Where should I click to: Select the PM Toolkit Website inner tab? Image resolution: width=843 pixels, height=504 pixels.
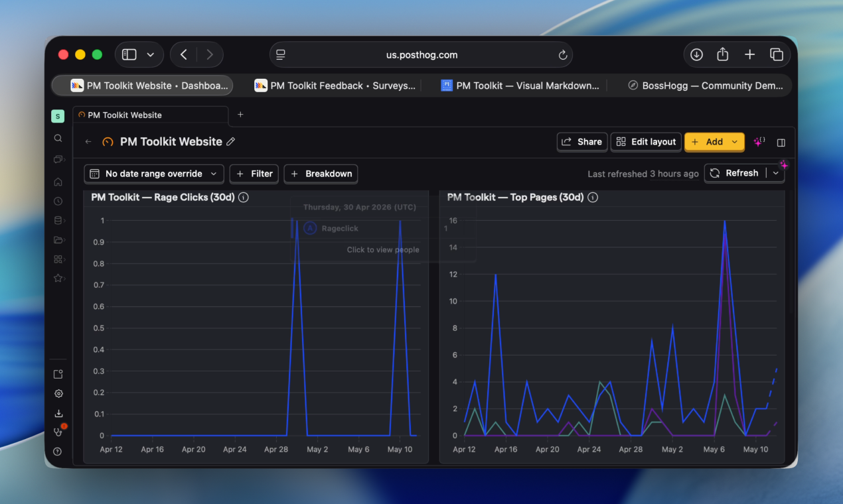coord(151,115)
